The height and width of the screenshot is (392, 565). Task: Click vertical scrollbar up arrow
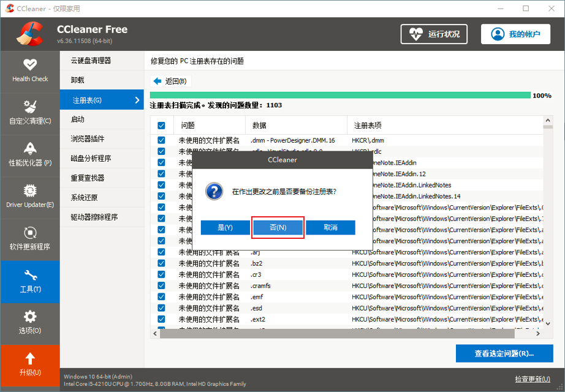click(548, 120)
